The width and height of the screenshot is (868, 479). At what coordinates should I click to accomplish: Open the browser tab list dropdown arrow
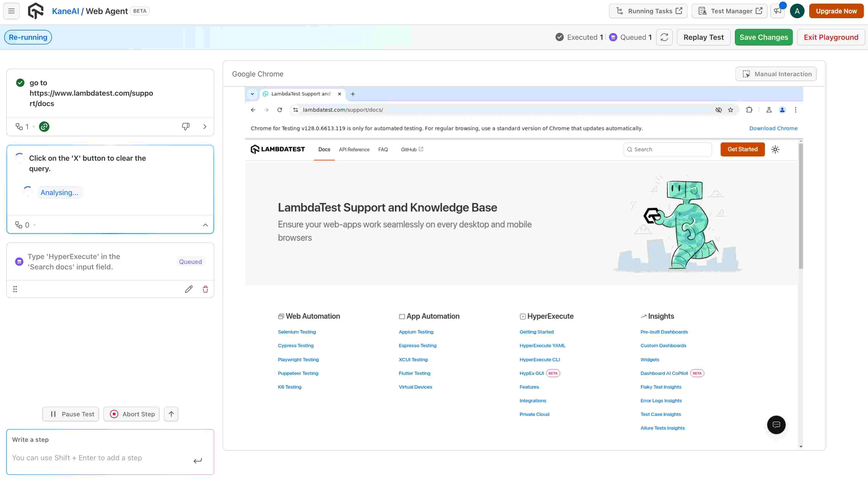tap(252, 94)
